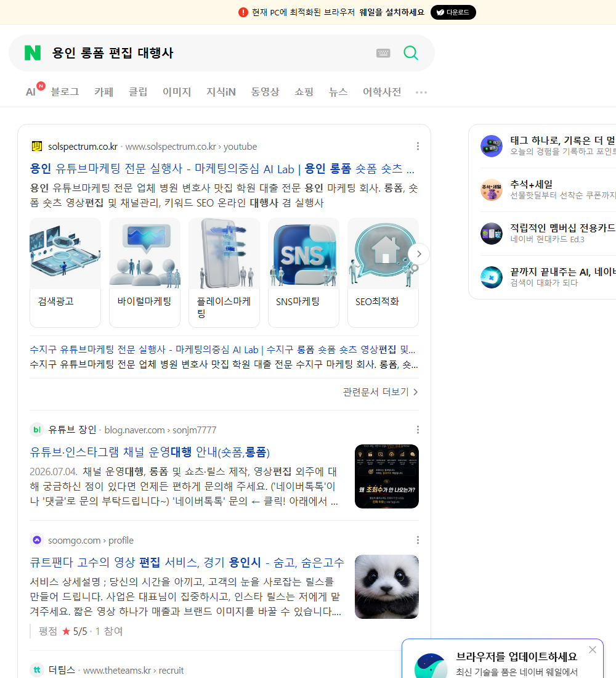
Task: Click the 추석+세일 promo icon
Action: (492, 190)
